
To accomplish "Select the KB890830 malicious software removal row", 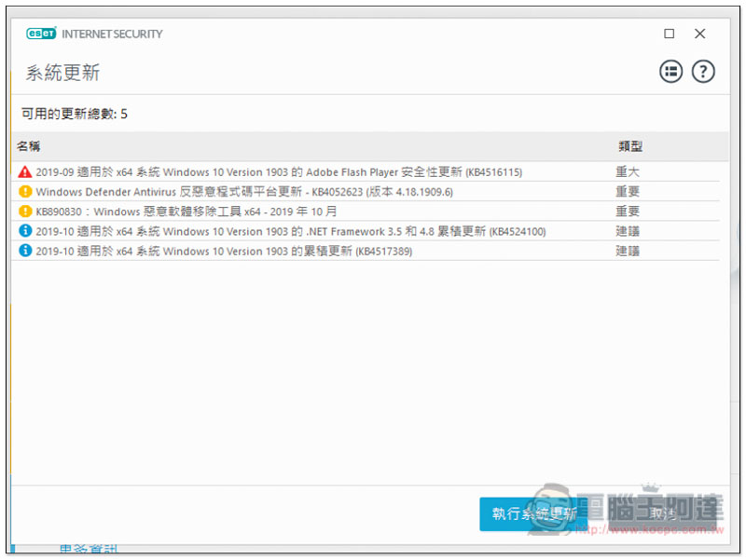I will click(366, 212).
